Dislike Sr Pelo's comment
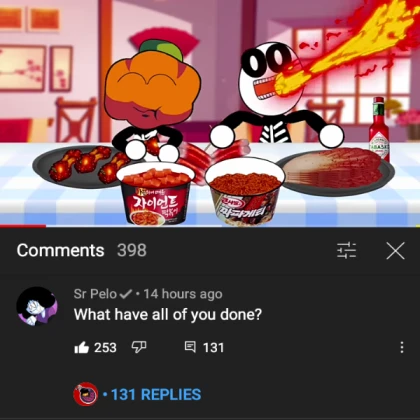Image resolution: width=420 pixels, height=420 pixels. coord(139,347)
